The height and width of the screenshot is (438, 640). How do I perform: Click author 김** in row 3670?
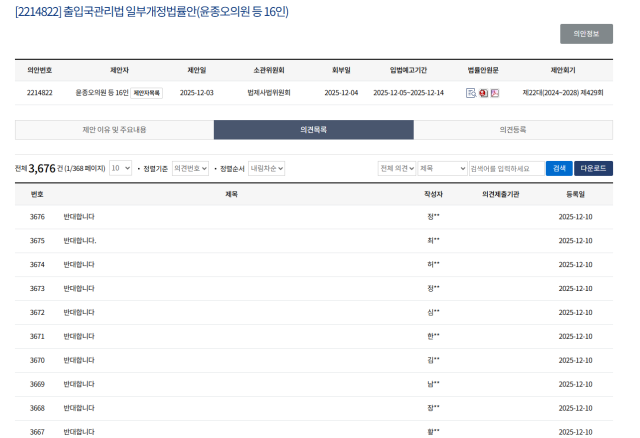click(433, 360)
